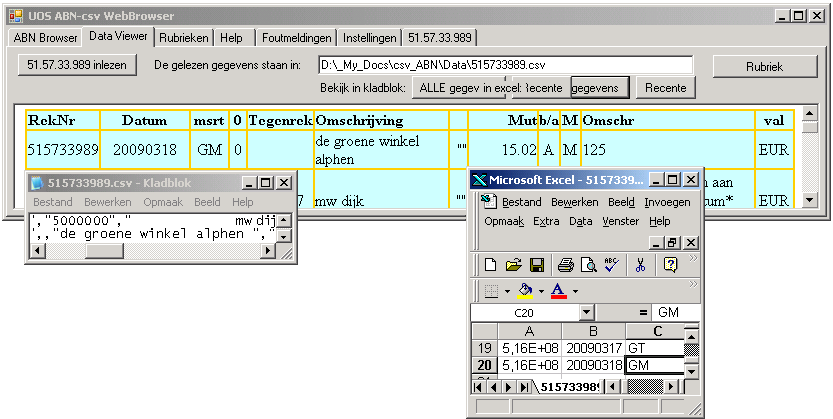This screenshot has width=833, height=419.
Task: Click Excel horizontal scroll right arrow
Action: pyautogui.click(x=670, y=387)
